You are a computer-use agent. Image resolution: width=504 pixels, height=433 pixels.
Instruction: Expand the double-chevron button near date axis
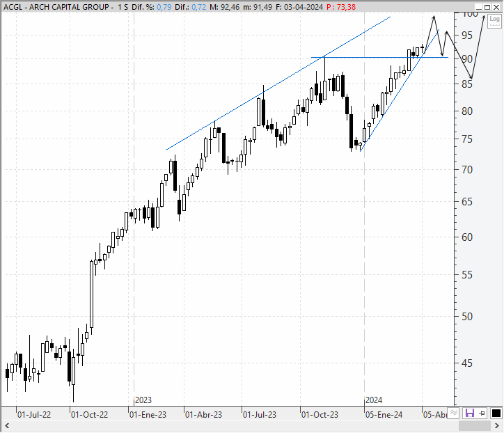tap(453, 413)
